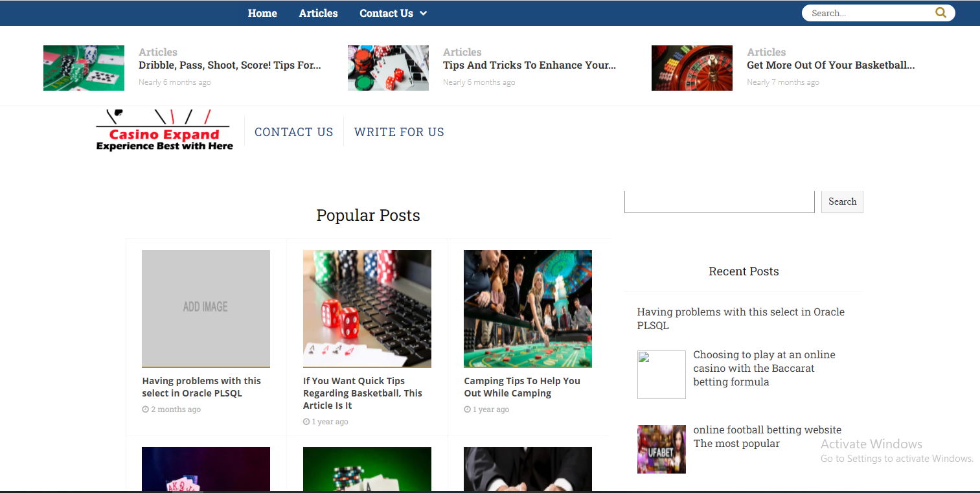Focus the top Search... input field
The height and width of the screenshot is (493, 980).
click(868, 13)
